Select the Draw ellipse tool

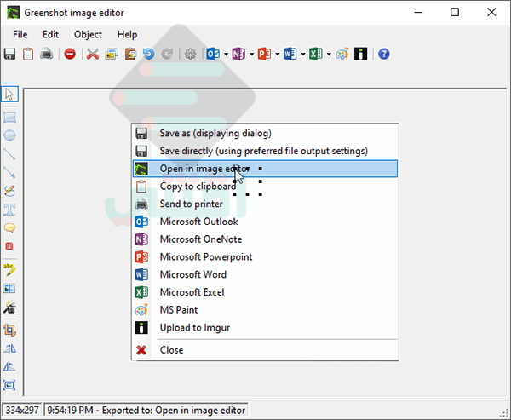9,135
